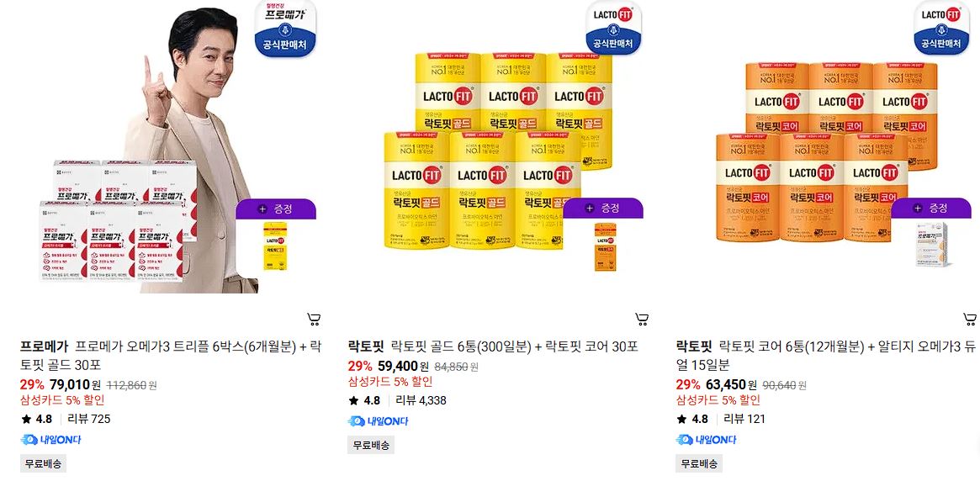The height and width of the screenshot is (481, 980).
Task: Open 락토핏 코어 6통(12개월분) product title
Action: tap(824, 356)
